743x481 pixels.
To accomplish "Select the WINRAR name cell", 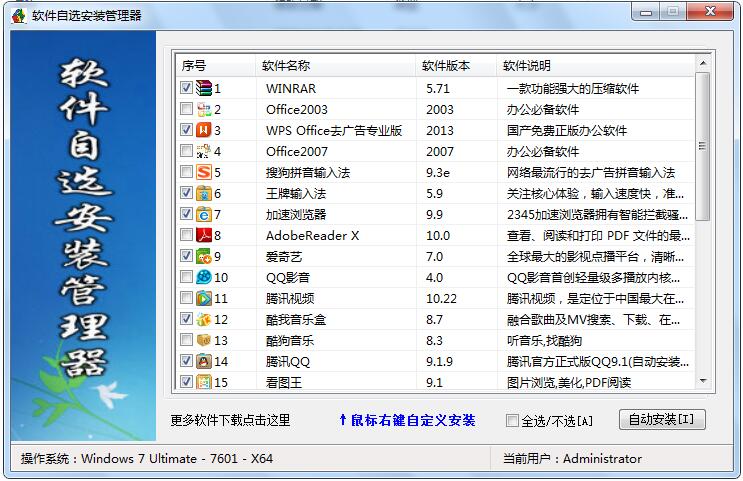I will pyautogui.click(x=291, y=89).
